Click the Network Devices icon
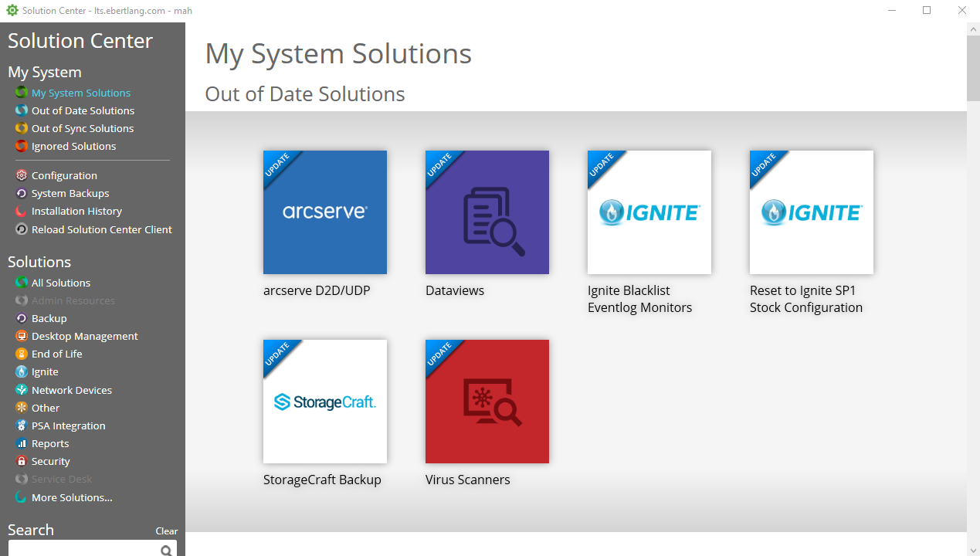Image resolution: width=980 pixels, height=556 pixels. point(22,390)
